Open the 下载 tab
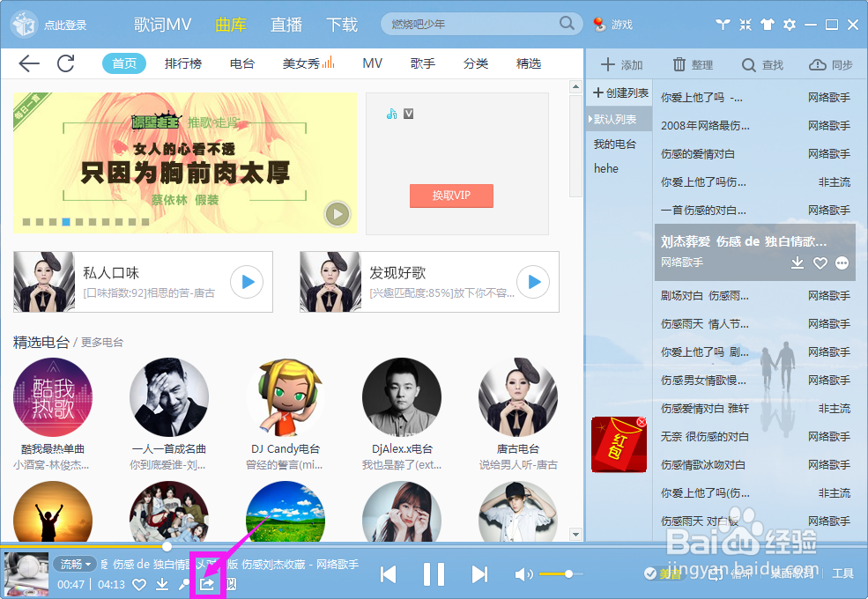The height and width of the screenshot is (599, 868). coord(342,25)
